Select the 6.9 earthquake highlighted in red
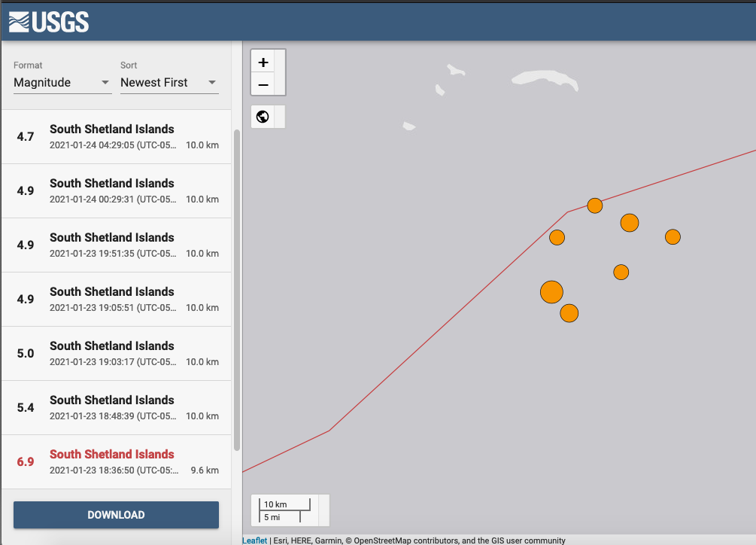Viewport: 756px width, 545px height. click(x=116, y=462)
